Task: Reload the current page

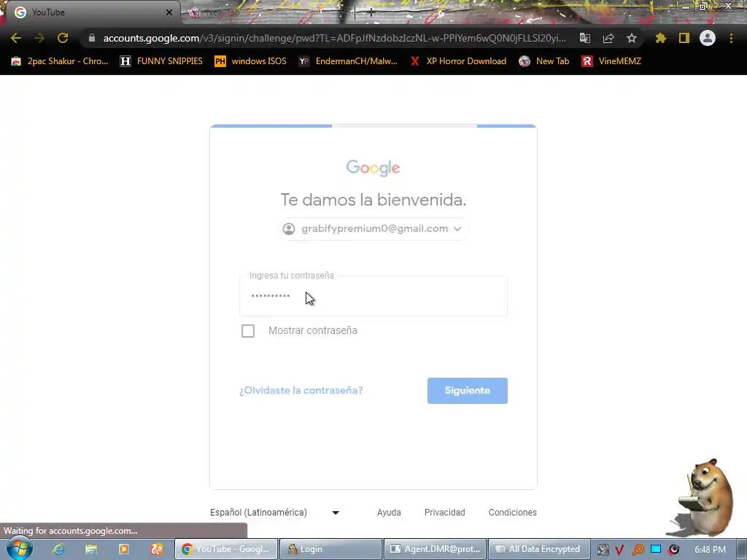Action: [x=63, y=38]
